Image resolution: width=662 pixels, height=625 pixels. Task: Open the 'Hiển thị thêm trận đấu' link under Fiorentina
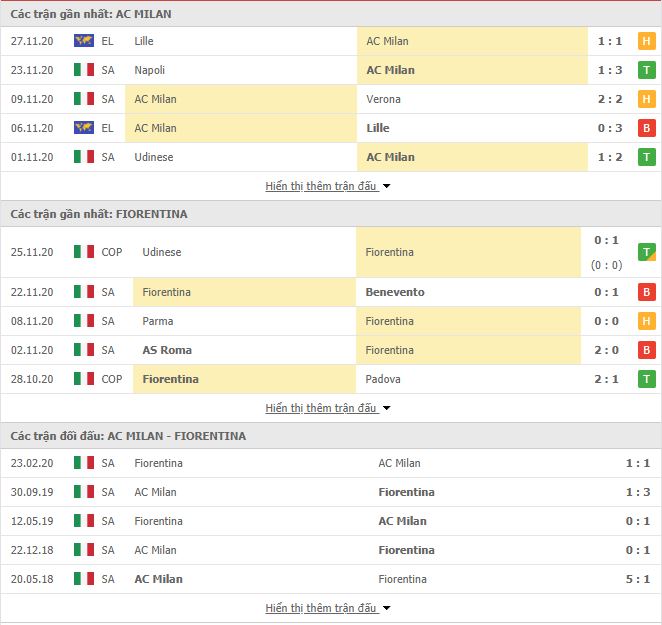pyautogui.click(x=320, y=408)
